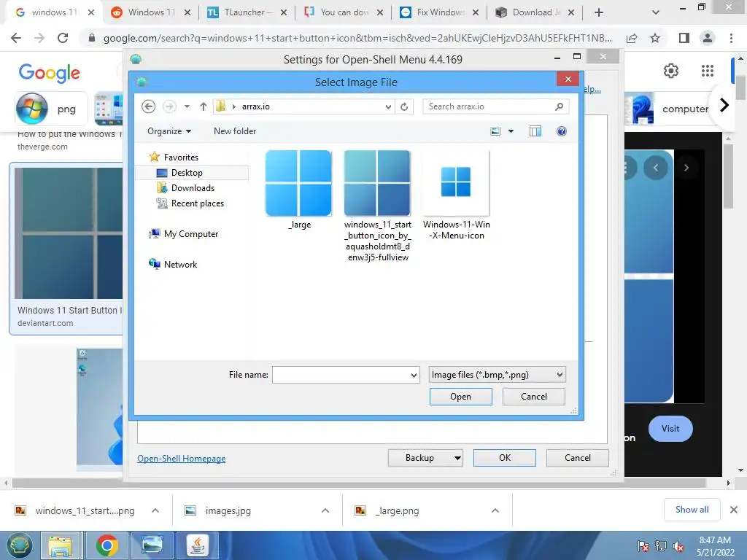This screenshot has width=747, height=560.
Task: Click Visit button on image preview
Action: 670,429
